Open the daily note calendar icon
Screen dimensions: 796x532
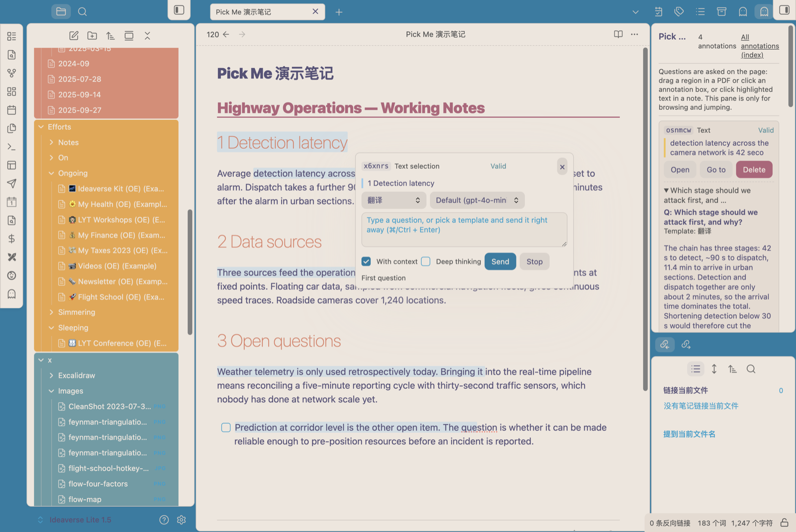[11, 110]
